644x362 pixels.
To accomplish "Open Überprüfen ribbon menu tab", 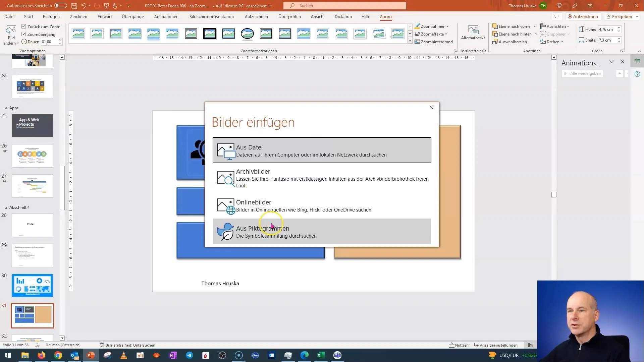I will 290,16.
